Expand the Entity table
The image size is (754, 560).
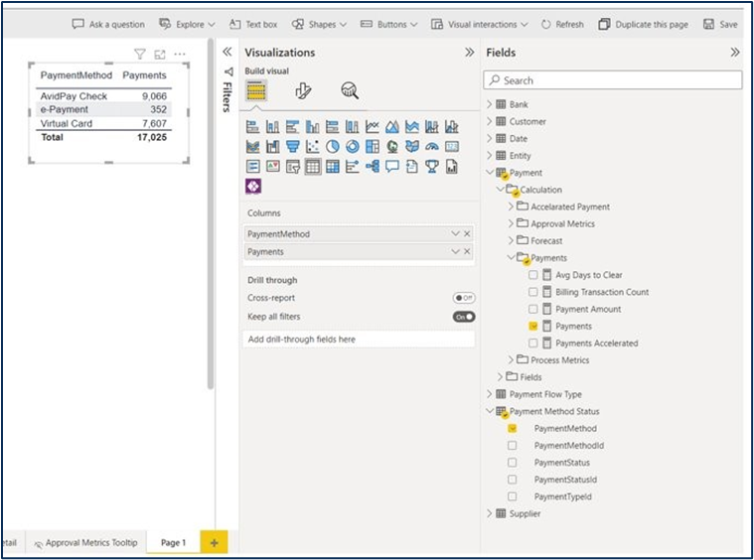[x=489, y=155]
